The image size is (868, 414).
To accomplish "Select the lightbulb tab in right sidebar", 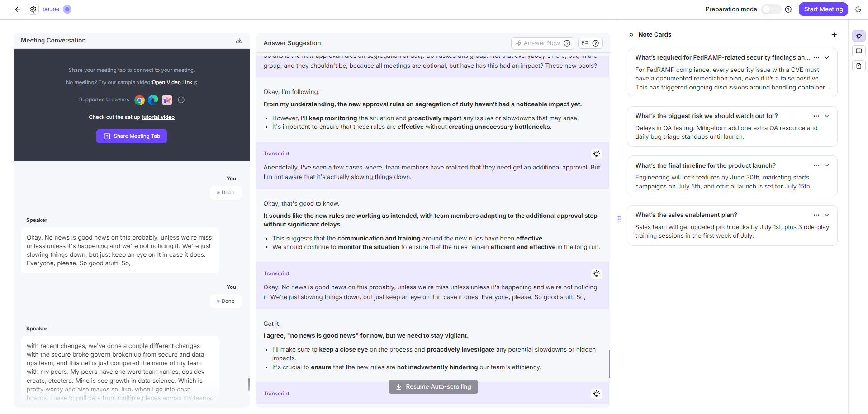I will (859, 36).
